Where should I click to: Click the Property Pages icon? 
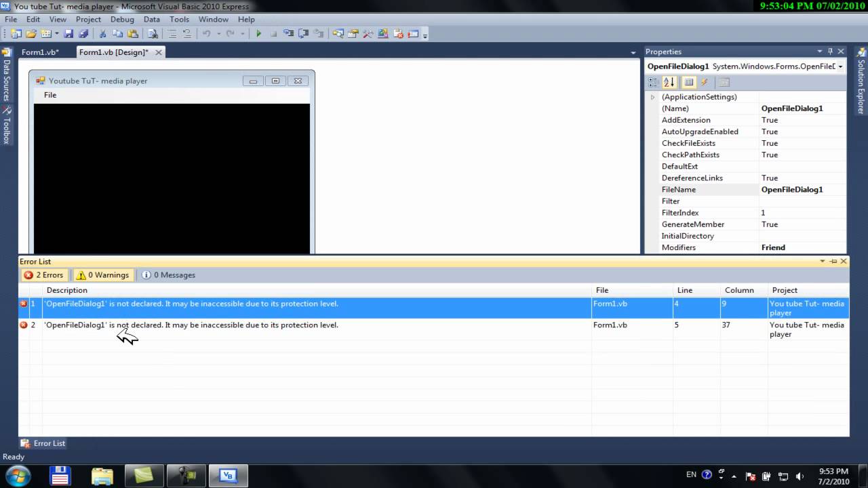[x=724, y=82]
